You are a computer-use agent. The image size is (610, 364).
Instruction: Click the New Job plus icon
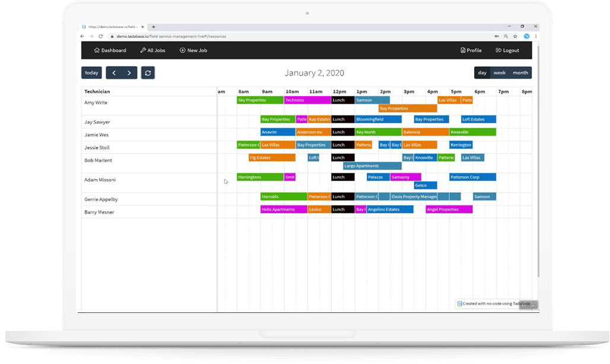(183, 50)
